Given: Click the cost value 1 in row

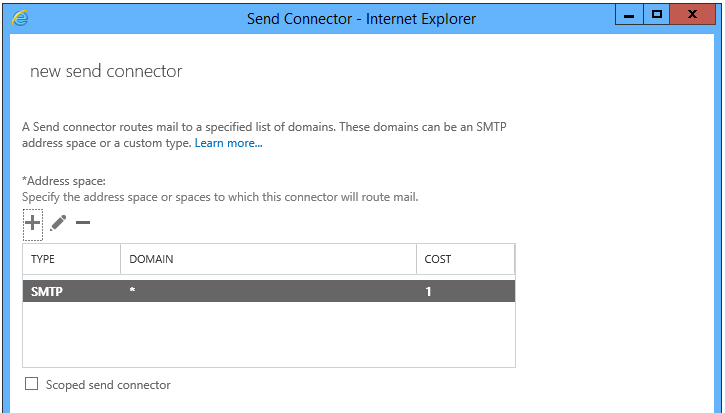Looking at the screenshot, I should point(428,291).
